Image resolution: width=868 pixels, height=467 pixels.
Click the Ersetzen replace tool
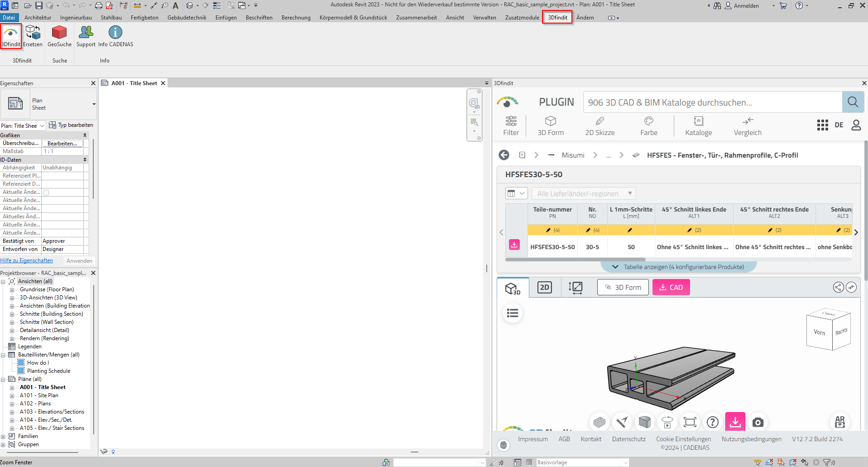(33, 36)
